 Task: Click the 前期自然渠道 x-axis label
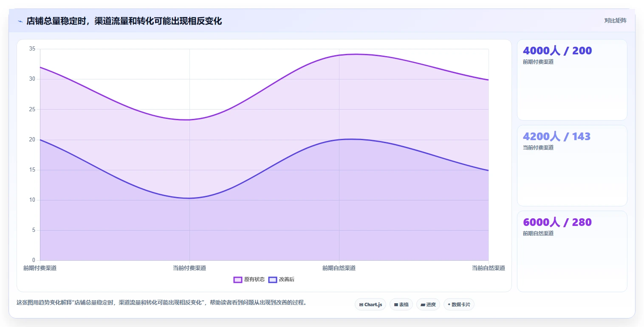coord(339,268)
